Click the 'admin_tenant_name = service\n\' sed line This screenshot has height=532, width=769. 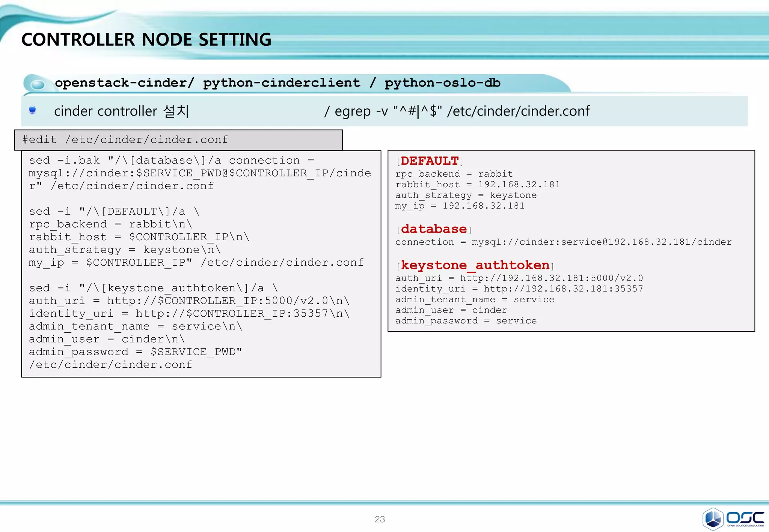point(136,326)
